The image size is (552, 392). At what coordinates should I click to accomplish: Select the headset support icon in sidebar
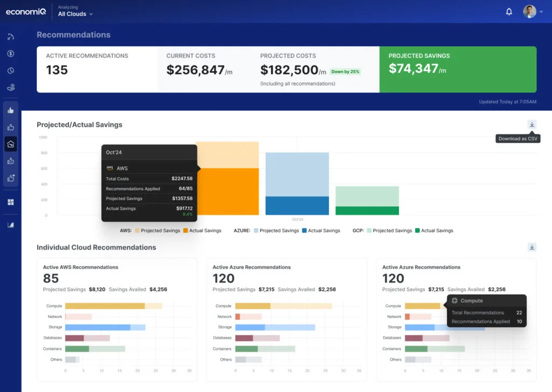click(11, 37)
